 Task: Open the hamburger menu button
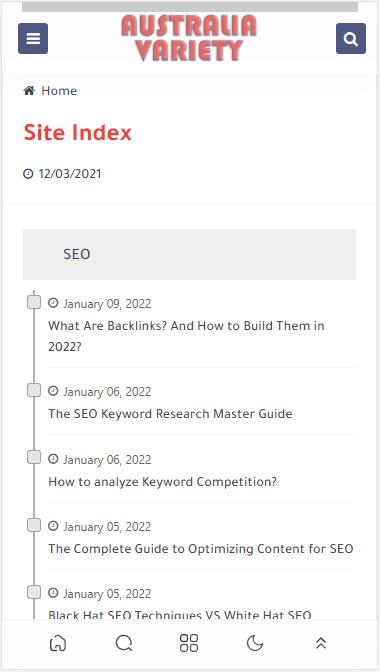coord(33,39)
